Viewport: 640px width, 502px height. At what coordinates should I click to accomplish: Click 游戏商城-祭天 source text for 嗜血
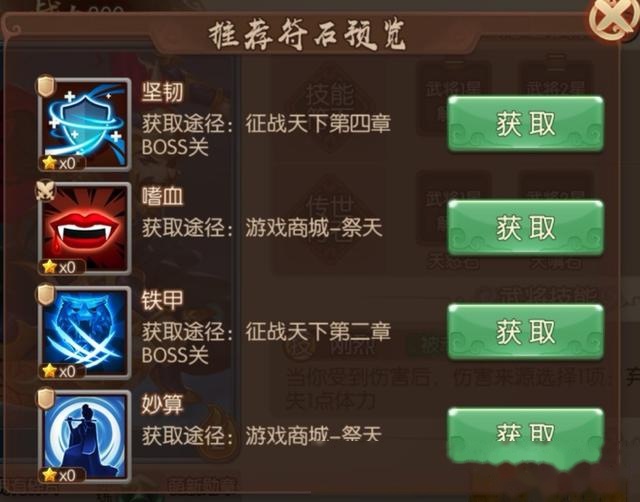[314, 227]
